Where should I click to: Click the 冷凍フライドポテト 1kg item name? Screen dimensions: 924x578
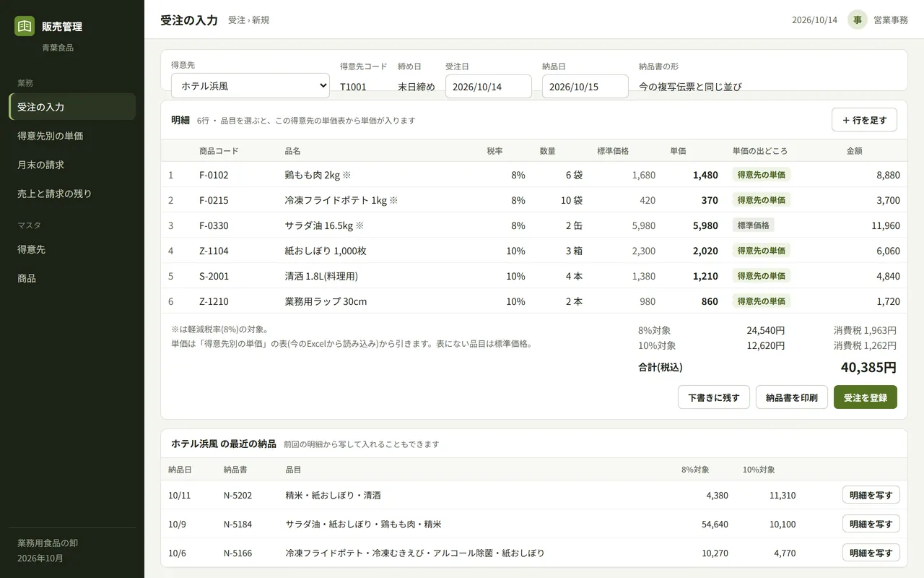341,200
